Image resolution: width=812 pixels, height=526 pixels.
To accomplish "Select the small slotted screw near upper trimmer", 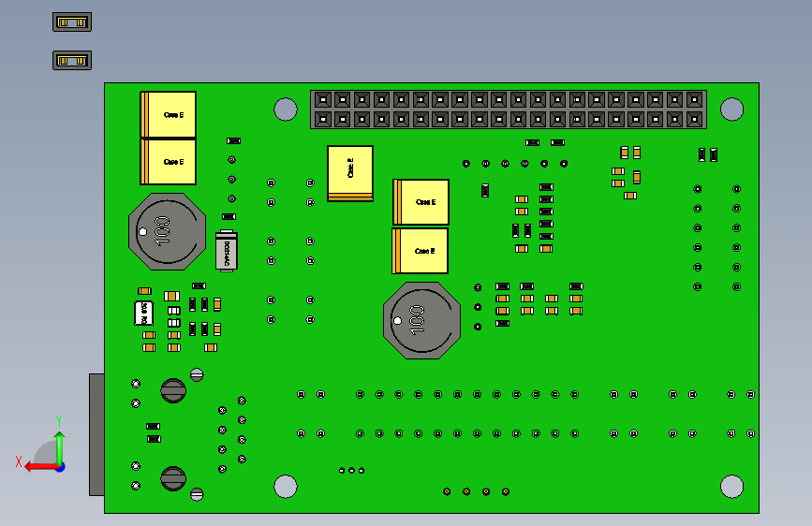I will point(197,374).
